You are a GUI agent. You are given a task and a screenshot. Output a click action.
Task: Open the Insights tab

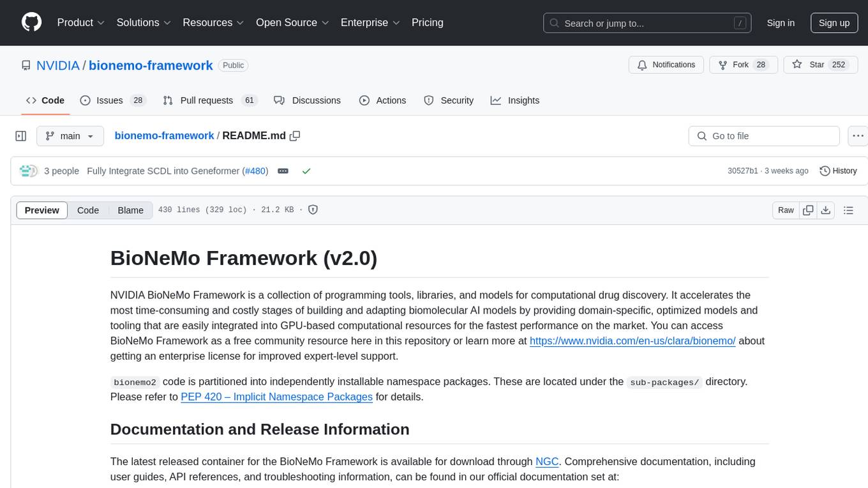515,100
